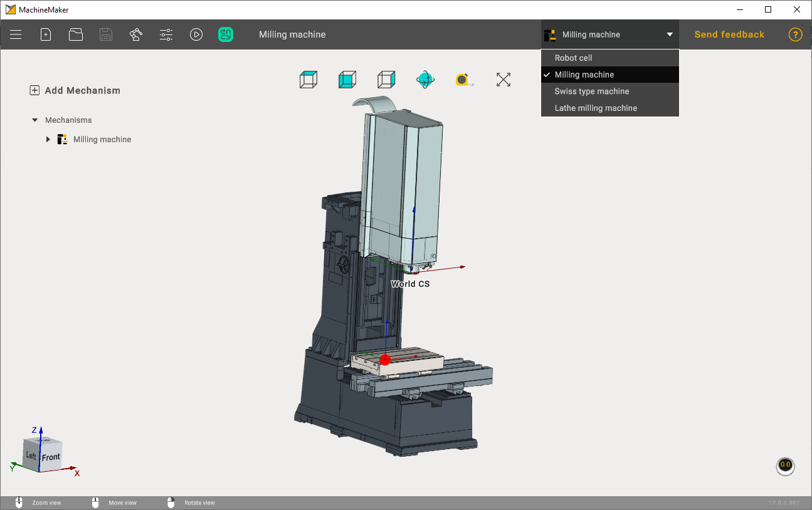Viewport: 812px width, 510px height.
Task: Click the Zoom view hint in status bar
Action: (47, 503)
